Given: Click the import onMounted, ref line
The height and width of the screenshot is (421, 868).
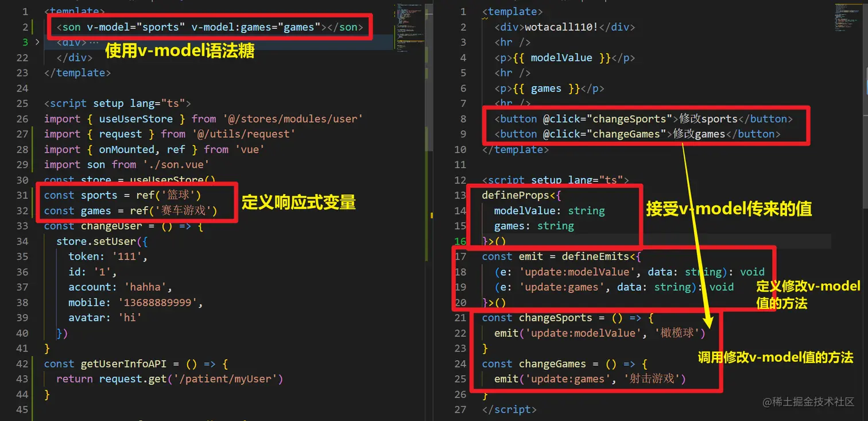Looking at the screenshot, I should click(x=154, y=149).
